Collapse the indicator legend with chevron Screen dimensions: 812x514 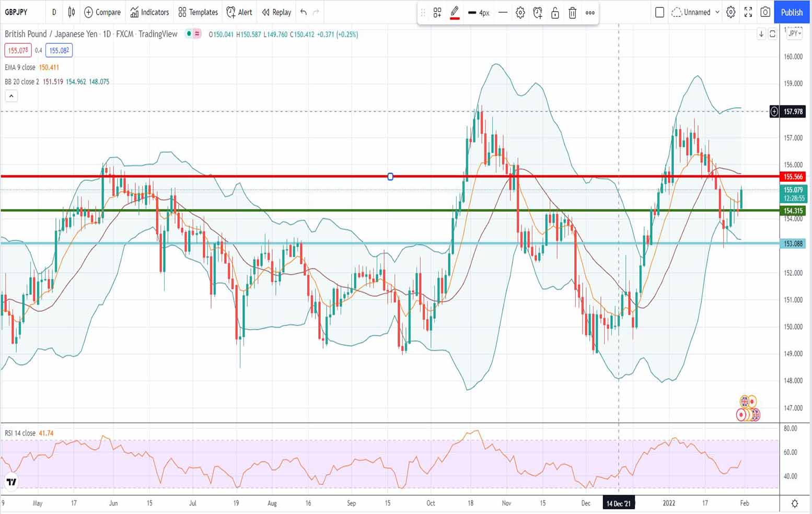11,96
